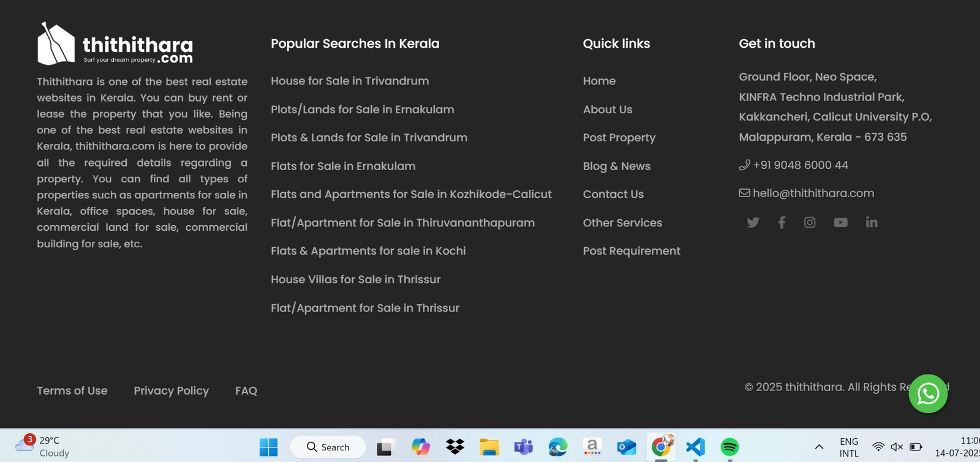
Task: Launch Visual Studio Code from taskbar
Action: coord(695,447)
